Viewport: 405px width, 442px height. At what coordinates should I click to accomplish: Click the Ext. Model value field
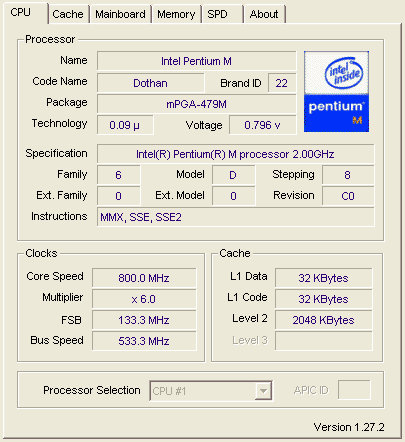pyautogui.click(x=233, y=196)
